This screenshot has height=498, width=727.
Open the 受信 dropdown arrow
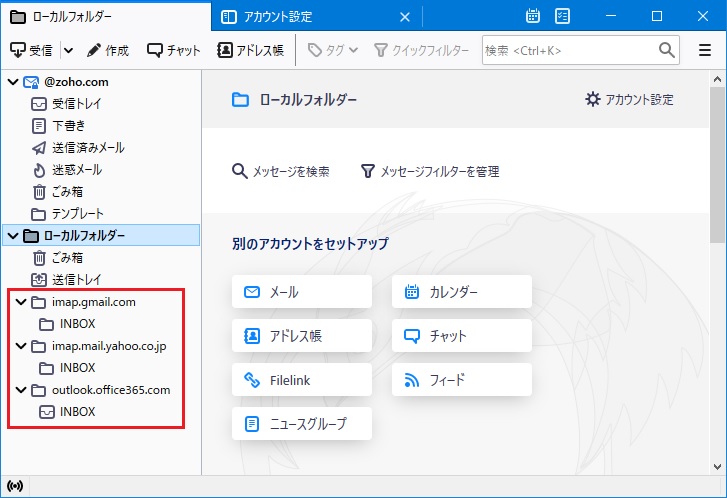[x=68, y=50]
